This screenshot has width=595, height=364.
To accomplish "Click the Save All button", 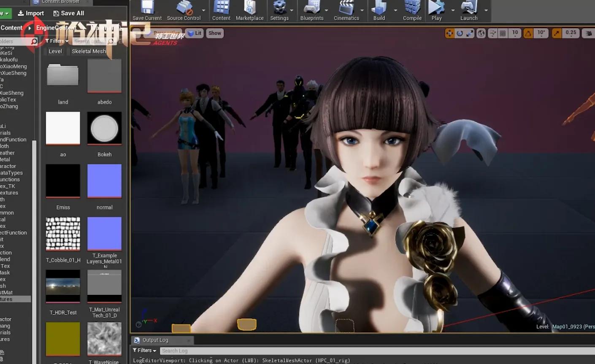I will click(x=68, y=13).
